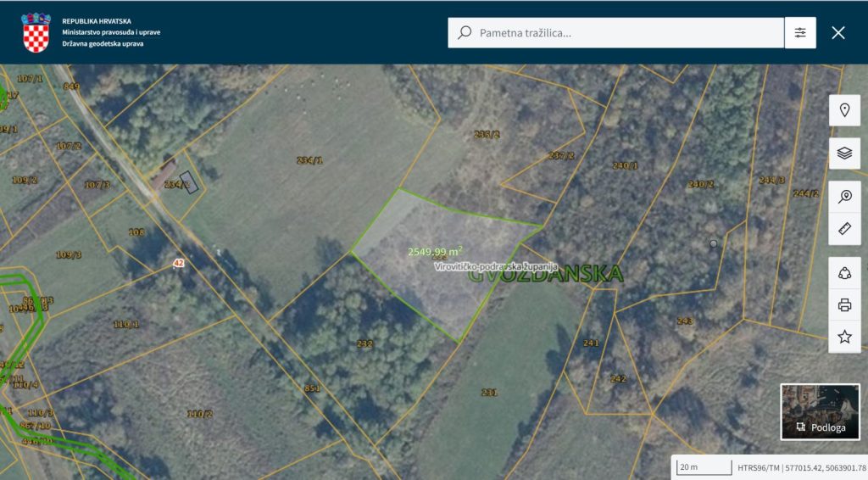Open advanced search filter settings
868x480 pixels.
[800, 33]
